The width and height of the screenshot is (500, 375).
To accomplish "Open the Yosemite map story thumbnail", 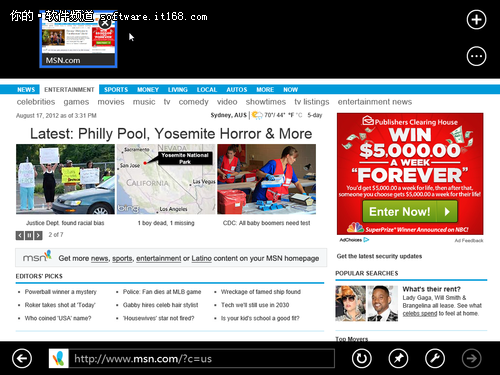I will click(x=166, y=179).
